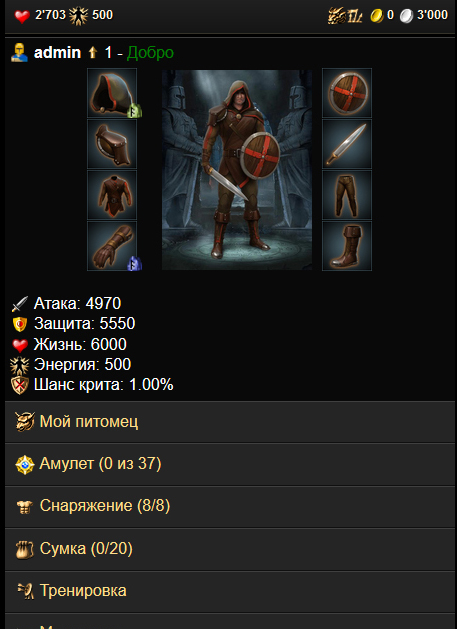Open the Мой питомец menu item
The height and width of the screenshot is (629, 457).
[x=230, y=422]
